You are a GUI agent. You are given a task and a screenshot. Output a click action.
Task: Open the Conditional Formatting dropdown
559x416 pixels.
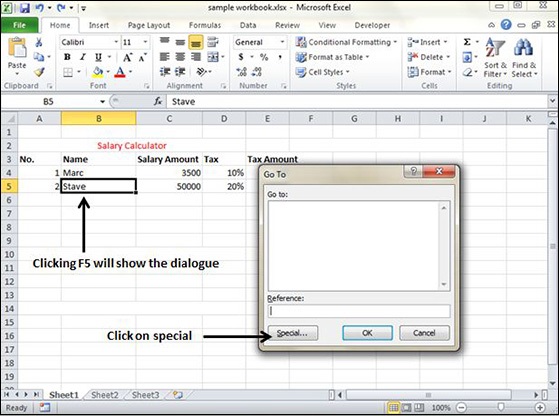point(346,42)
